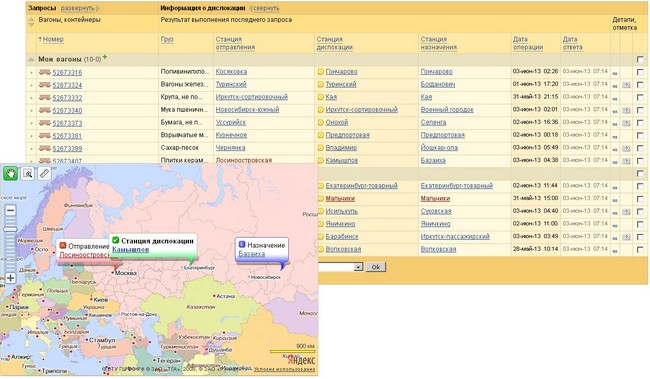Open wagon number 52673340 link
This screenshot has height=379, width=650.
(x=67, y=111)
